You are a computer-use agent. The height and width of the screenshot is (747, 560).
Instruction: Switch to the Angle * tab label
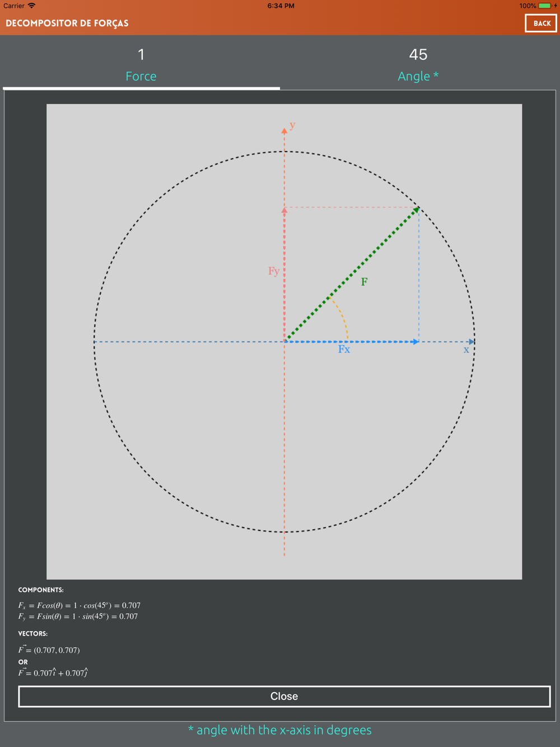(x=418, y=76)
